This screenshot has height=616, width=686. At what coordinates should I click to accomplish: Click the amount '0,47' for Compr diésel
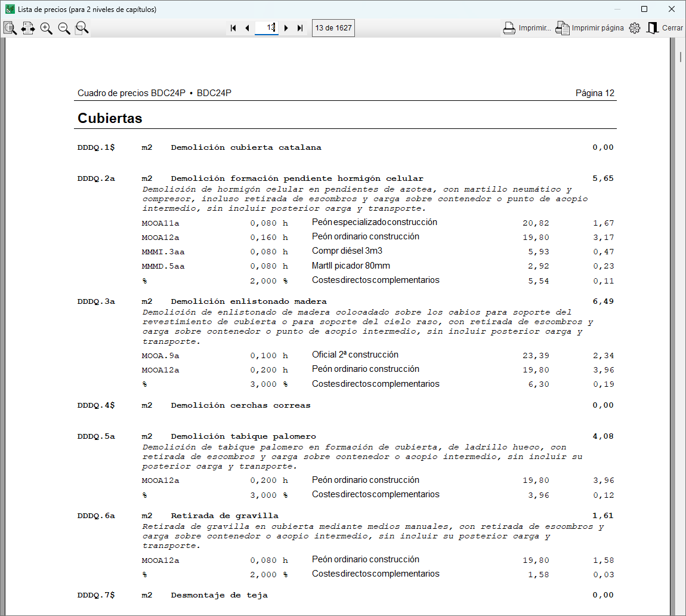click(x=603, y=252)
